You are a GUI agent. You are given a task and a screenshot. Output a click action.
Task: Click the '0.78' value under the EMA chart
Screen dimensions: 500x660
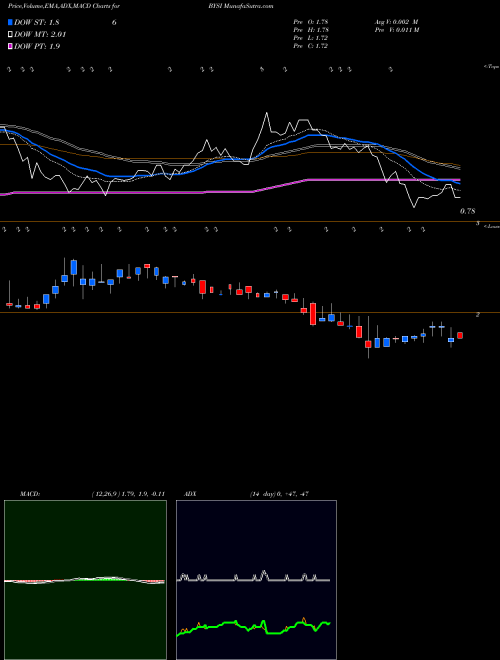click(x=467, y=211)
